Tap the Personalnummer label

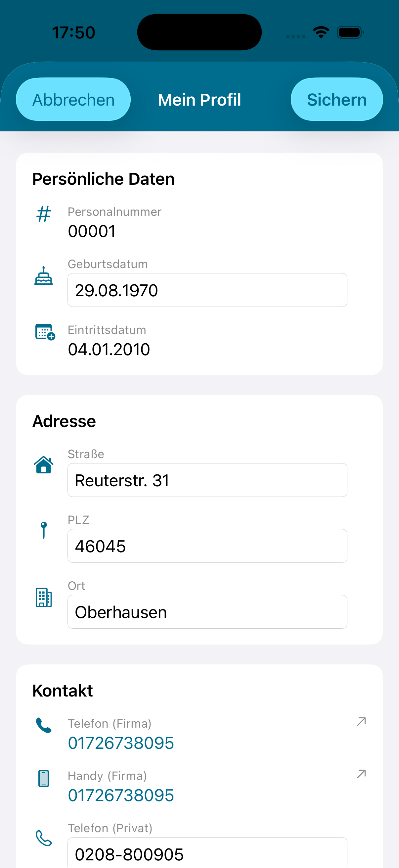tap(114, 212)
